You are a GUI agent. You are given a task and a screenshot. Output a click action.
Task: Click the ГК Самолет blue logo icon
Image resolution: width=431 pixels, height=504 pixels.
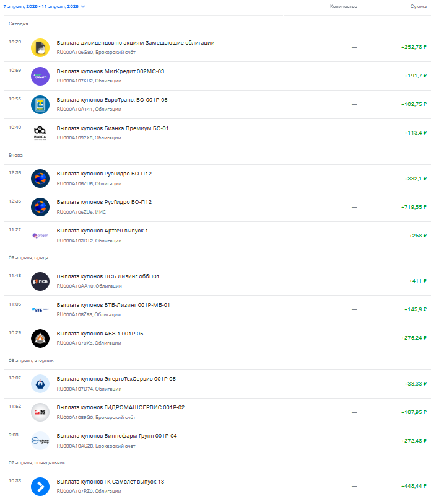40,487
